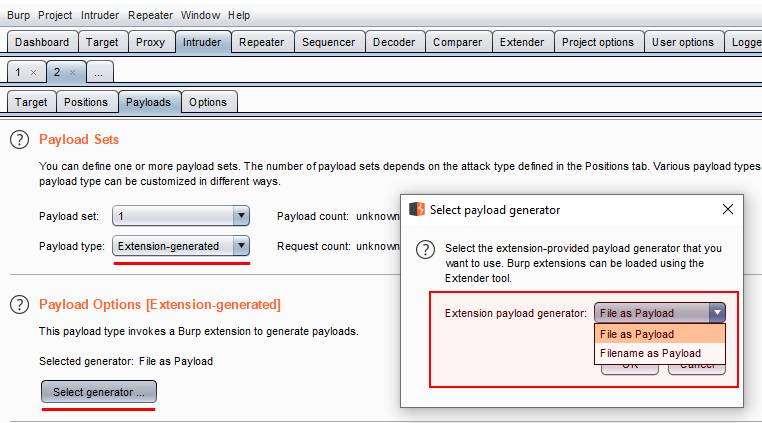Screen dimensions: 762x423
Task: Switch to the Comparer tab
Action: point(458,42)
